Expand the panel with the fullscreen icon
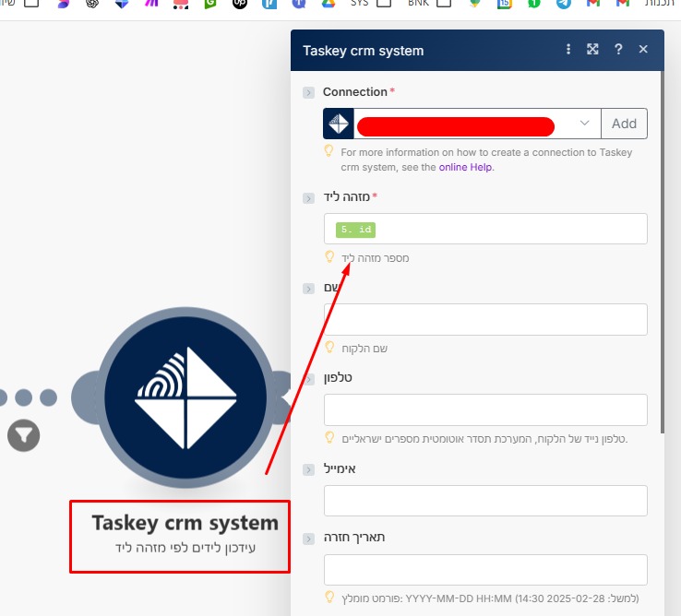681x616 pixels. [593, 50]
